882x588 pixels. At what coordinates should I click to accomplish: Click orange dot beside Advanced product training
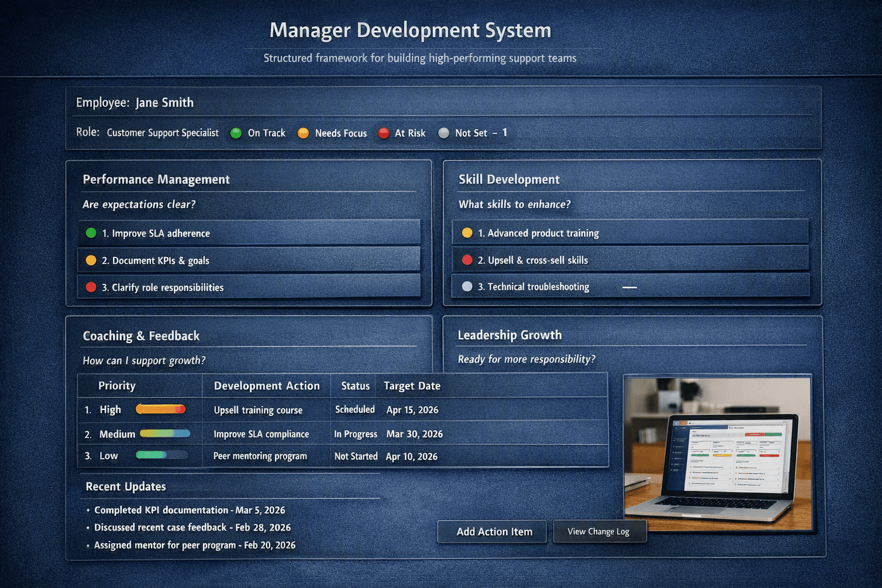click(x=467, y=233)
